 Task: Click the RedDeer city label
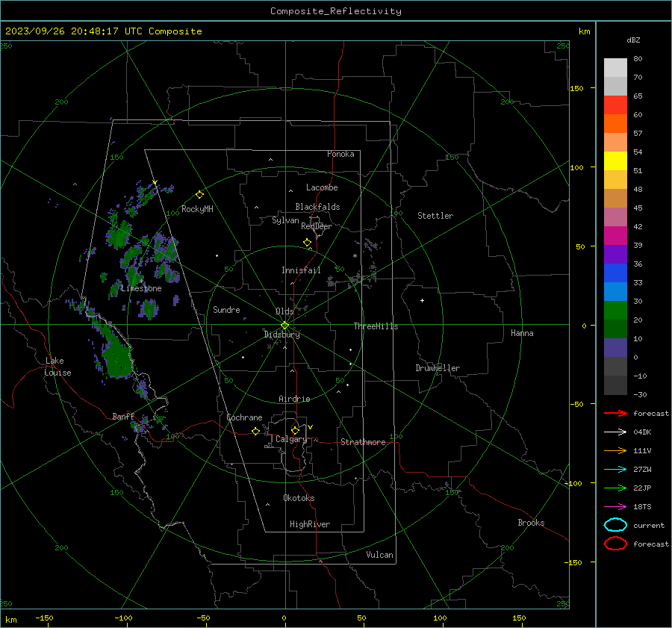tap(317, 226)
